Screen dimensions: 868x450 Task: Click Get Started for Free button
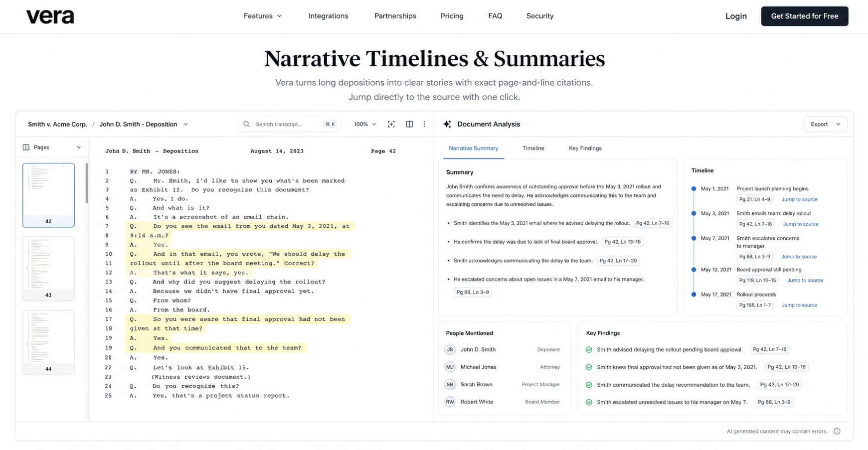[804, 16]
